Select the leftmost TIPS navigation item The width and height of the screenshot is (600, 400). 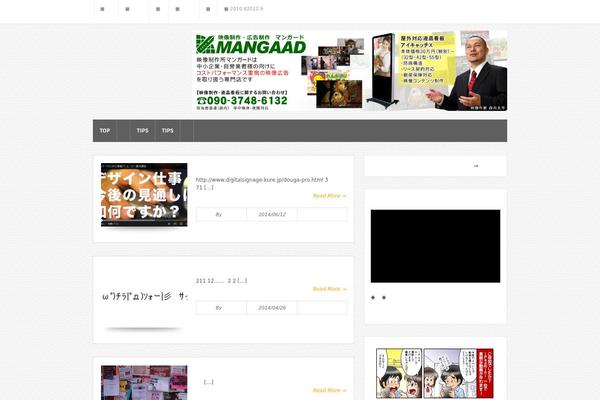142,131
